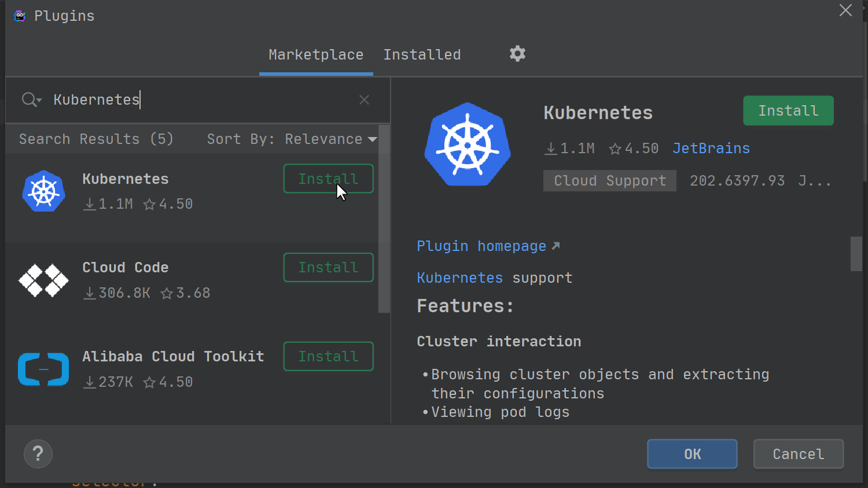Select the Marketplace tab
The image size is (868, 488).
[315, 54]
